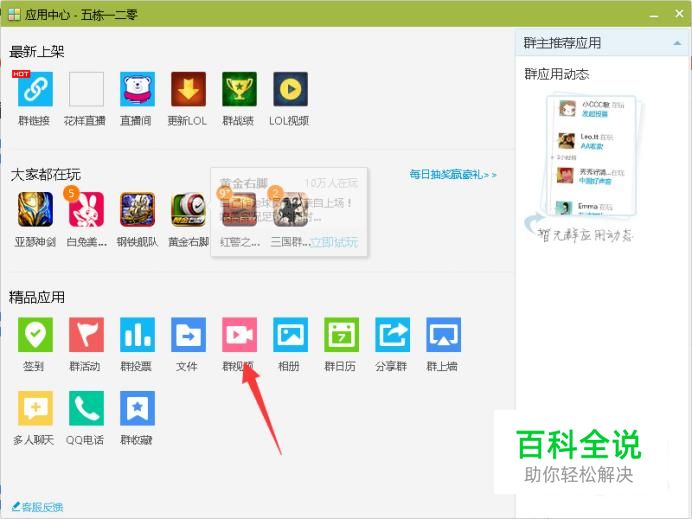Close the 应用中心 window
Image resolution: width=692 pixels, height=519 pixels.
[x=679, y=14]
